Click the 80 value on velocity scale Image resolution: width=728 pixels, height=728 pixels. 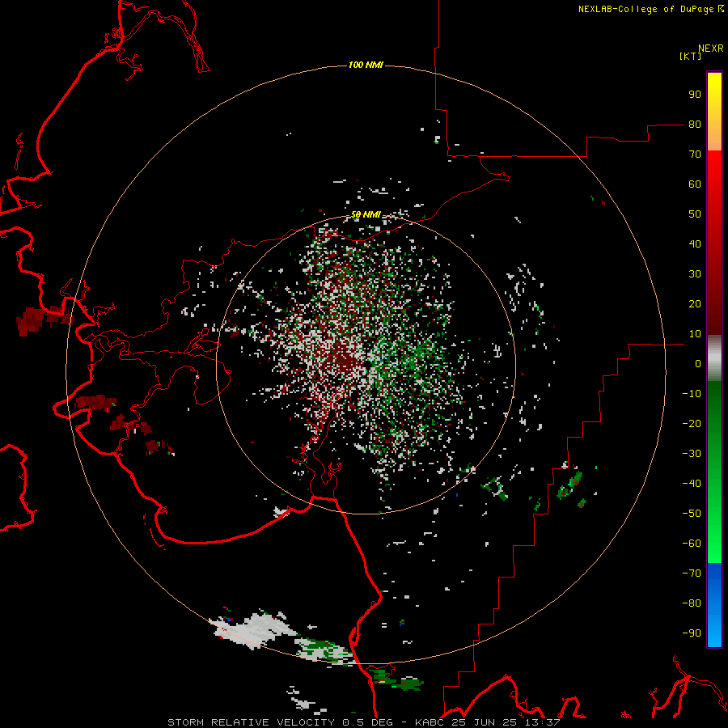[695, 124]
